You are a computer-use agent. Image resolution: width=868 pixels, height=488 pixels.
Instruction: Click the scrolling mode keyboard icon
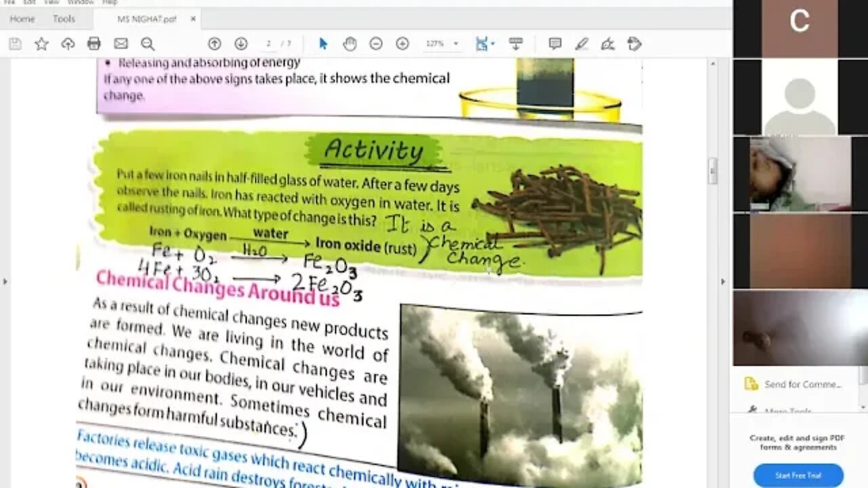[515, 44]
